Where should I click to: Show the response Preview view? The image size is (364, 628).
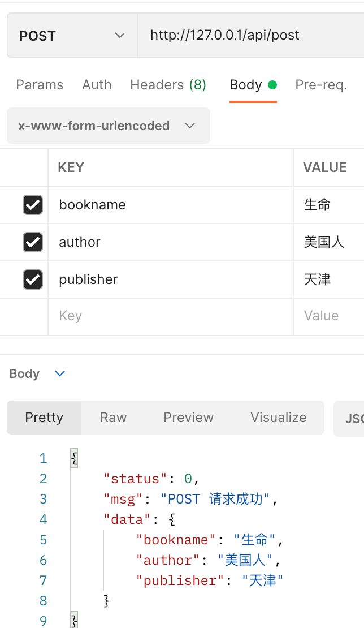[x=188, y=418]
